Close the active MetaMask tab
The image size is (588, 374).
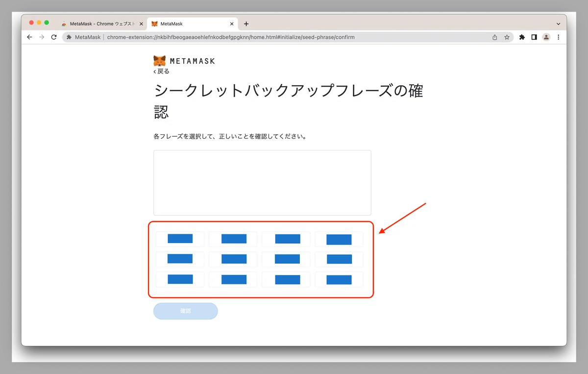(232, 24)
